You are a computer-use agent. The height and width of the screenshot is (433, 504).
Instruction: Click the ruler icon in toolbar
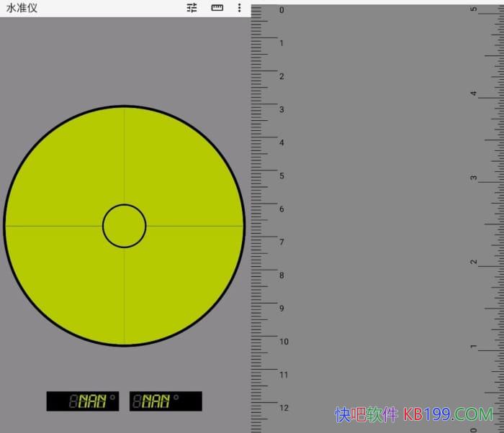coord(217,8)
